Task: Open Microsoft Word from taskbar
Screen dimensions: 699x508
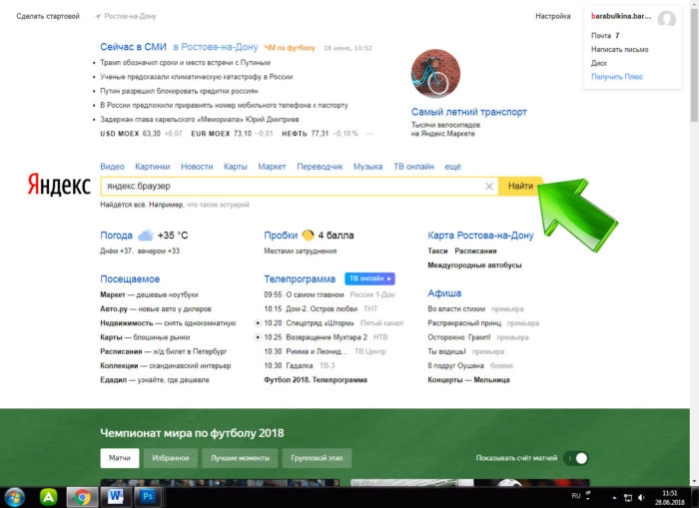Action: coord(115,497)
